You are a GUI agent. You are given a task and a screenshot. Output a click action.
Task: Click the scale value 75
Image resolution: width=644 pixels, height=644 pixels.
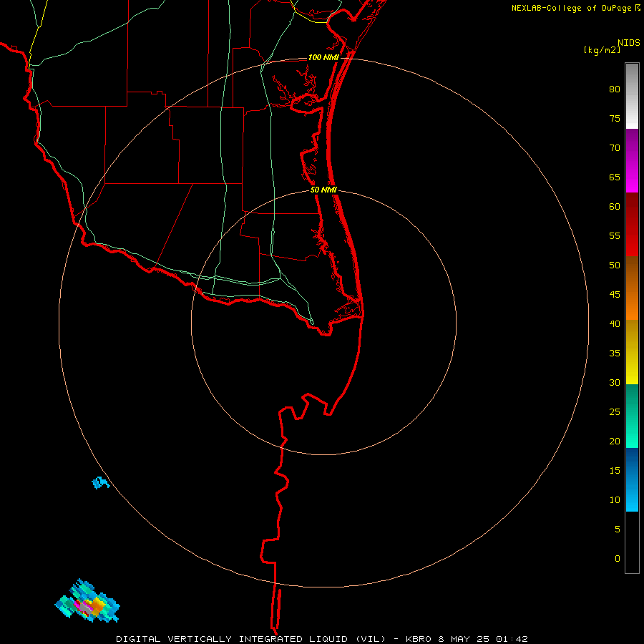click(615, 119)
